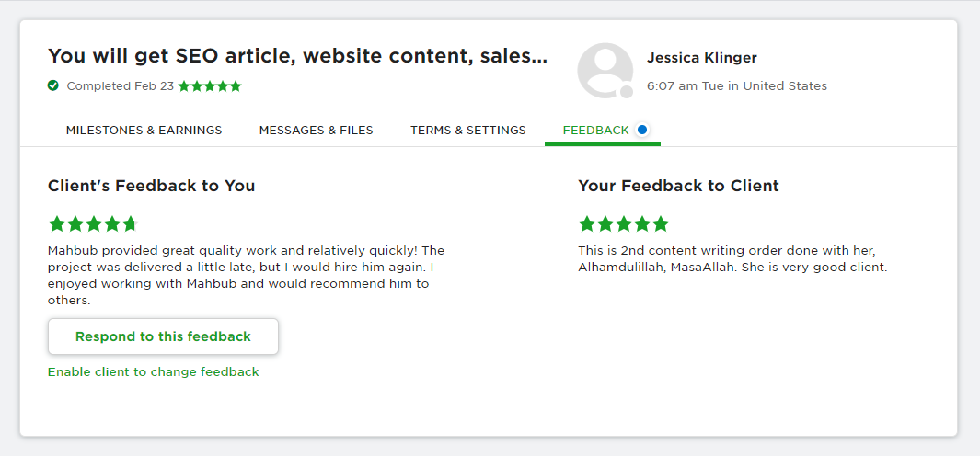Click the Completed Feb 23 status text

[x=120, y=86]
